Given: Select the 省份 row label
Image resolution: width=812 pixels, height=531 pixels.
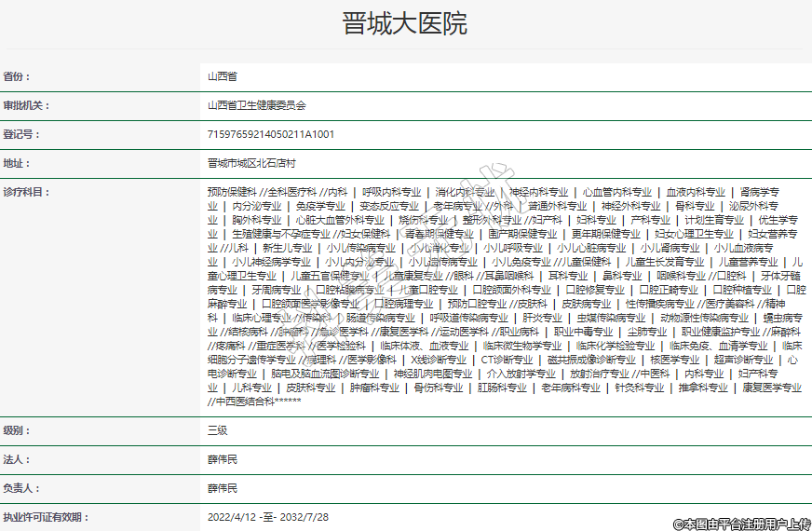Looking at the screenshot, I should click(17, 76).
